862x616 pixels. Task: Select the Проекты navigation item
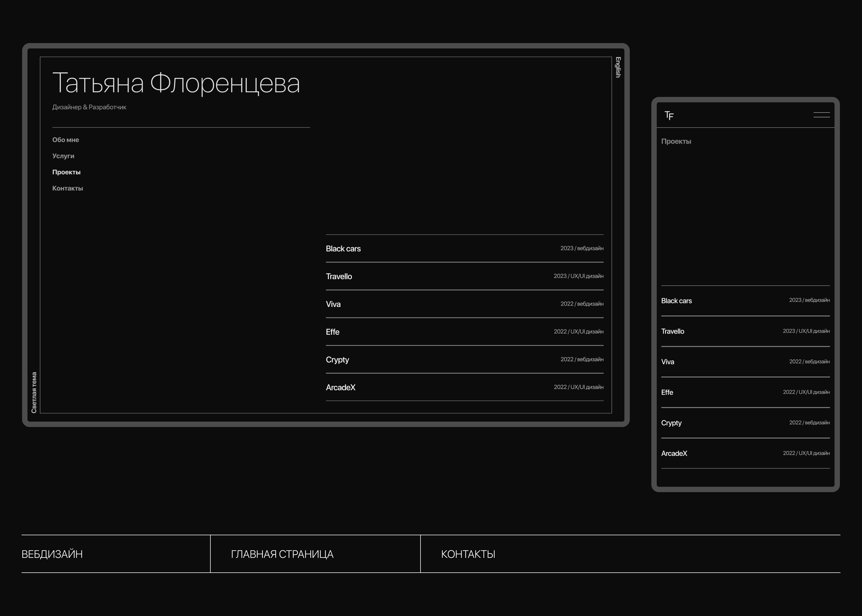tap(66, 172)
